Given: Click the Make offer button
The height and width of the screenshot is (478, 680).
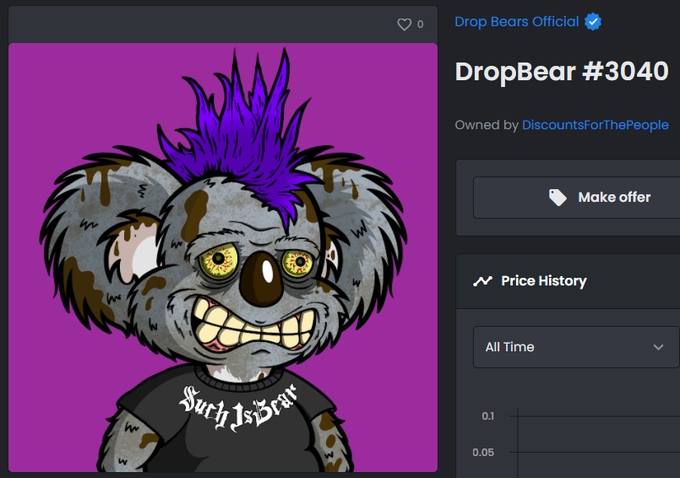Looking at the screenshot, I should (x=576, y=197).
